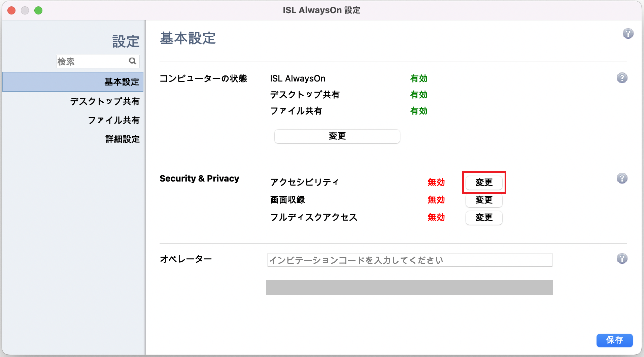
Task: Click the Security & Privacy heading
Action: [199, 178]
